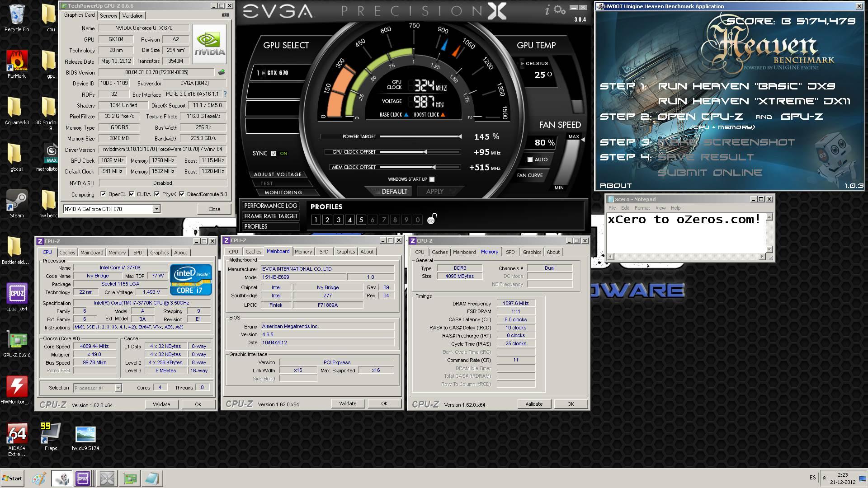
Task: Click the DEFAULT button in Precision X
Action: click(x=394, y=192)
